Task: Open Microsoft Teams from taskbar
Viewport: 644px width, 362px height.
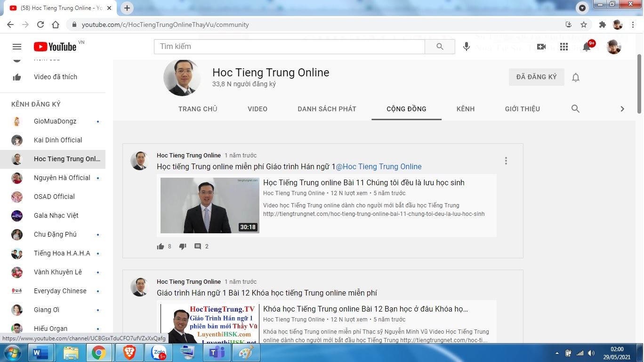Action: click(217, 353)
